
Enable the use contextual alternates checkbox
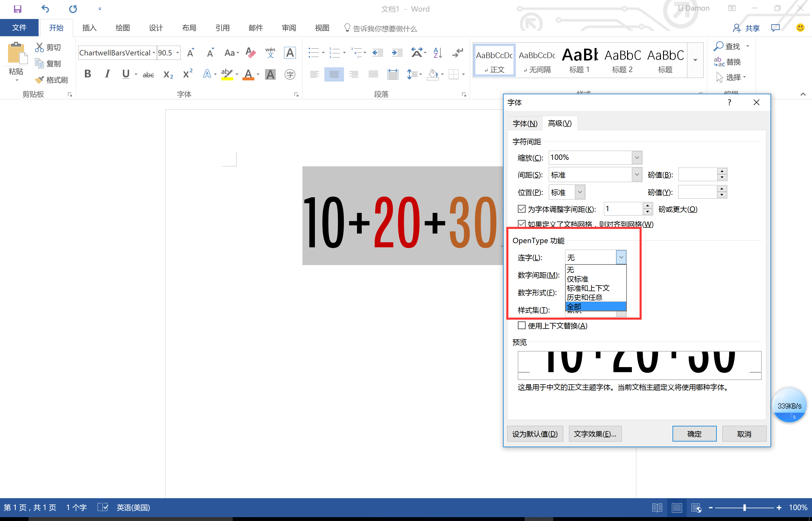(x=521, y=326)
